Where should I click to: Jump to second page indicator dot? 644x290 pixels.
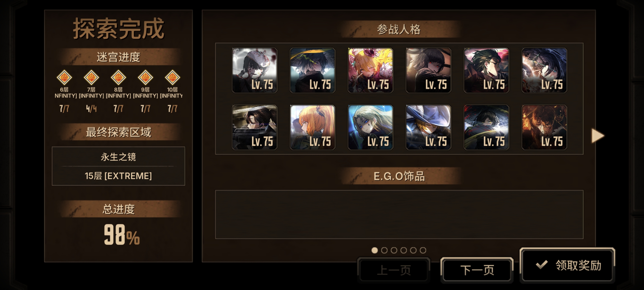[x=384, y=250]
